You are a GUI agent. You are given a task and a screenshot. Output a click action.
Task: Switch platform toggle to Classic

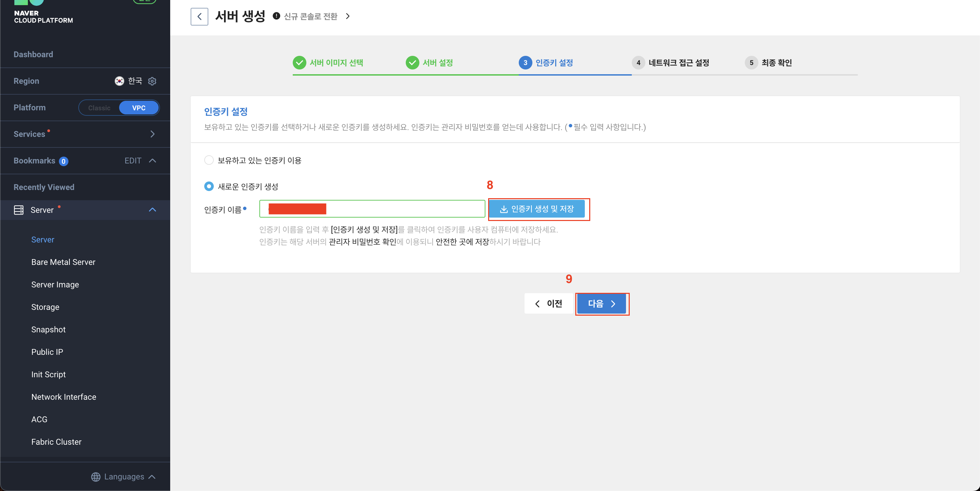[99, 108]
